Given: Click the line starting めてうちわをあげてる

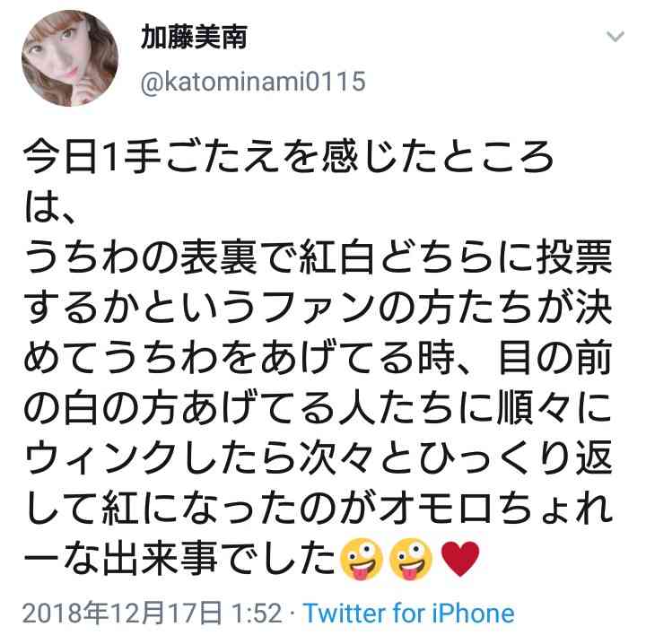Looking at the screenshot, I should (318, 359).
